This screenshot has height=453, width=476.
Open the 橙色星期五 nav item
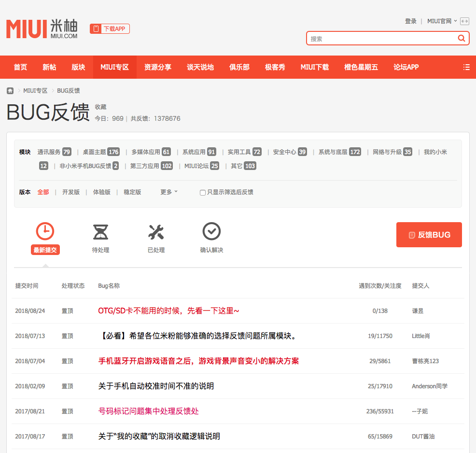coord(361,67)
